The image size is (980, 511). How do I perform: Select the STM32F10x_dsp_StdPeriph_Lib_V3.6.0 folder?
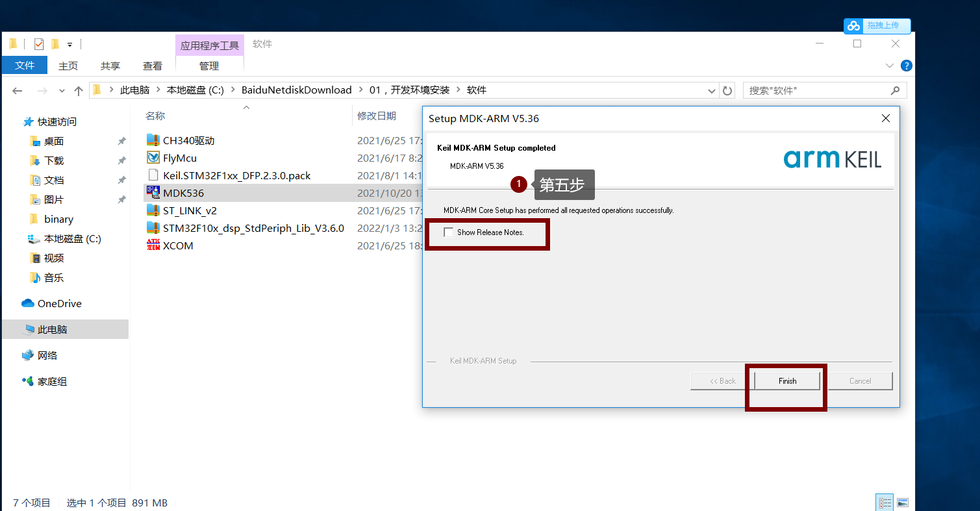pos(253,228)
